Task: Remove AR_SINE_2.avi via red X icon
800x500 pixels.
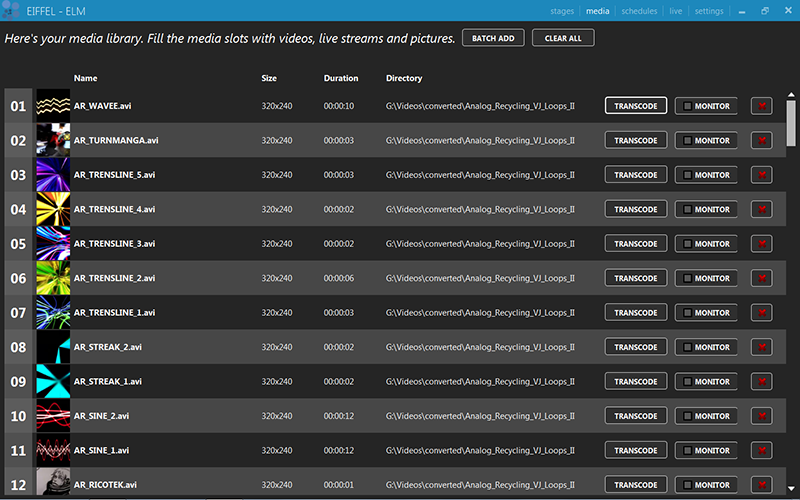Action: click(761, 416)
